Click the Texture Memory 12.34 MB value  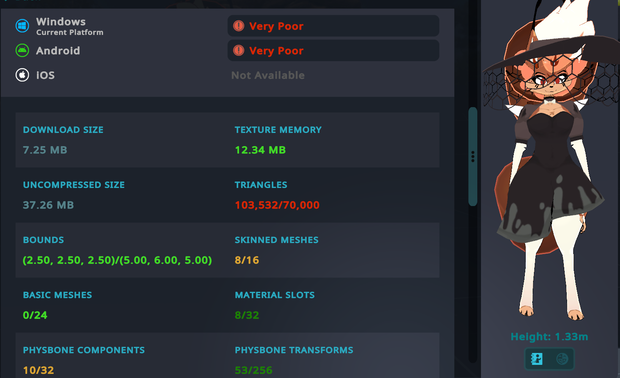point(260,150)
